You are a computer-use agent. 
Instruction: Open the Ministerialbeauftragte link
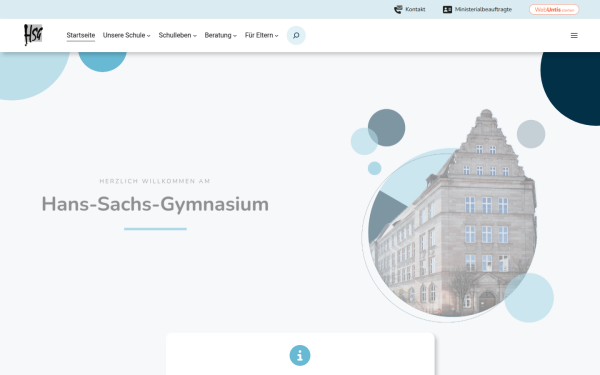pyautogui.click(x=483, y=9)
